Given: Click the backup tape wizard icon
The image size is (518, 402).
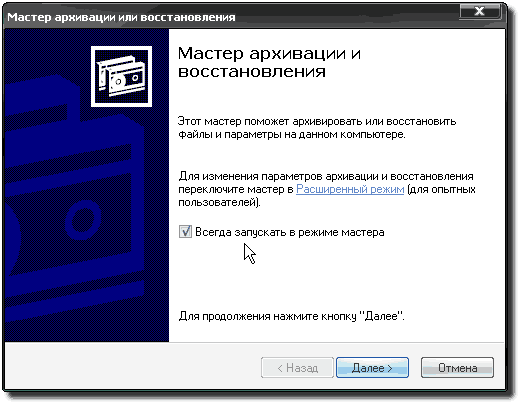Looking at the screenshot, I should [121, 76].
